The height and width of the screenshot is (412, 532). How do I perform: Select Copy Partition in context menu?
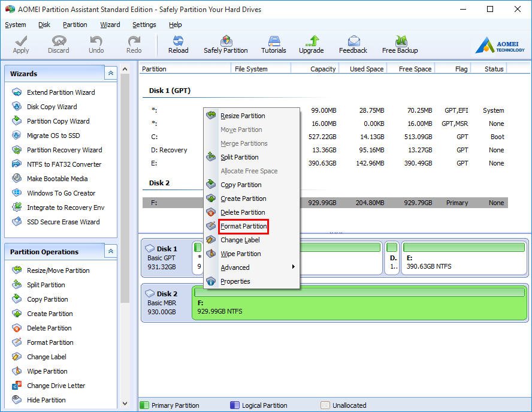(252, 185)
